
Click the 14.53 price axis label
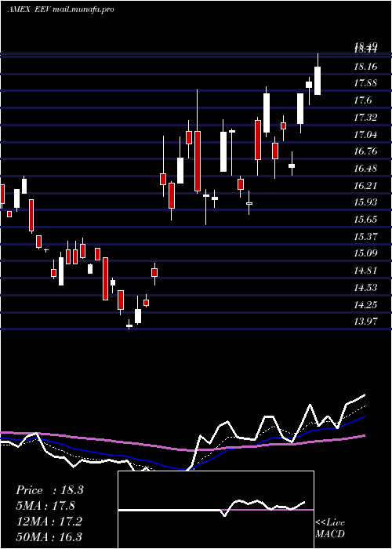(365, 288)
